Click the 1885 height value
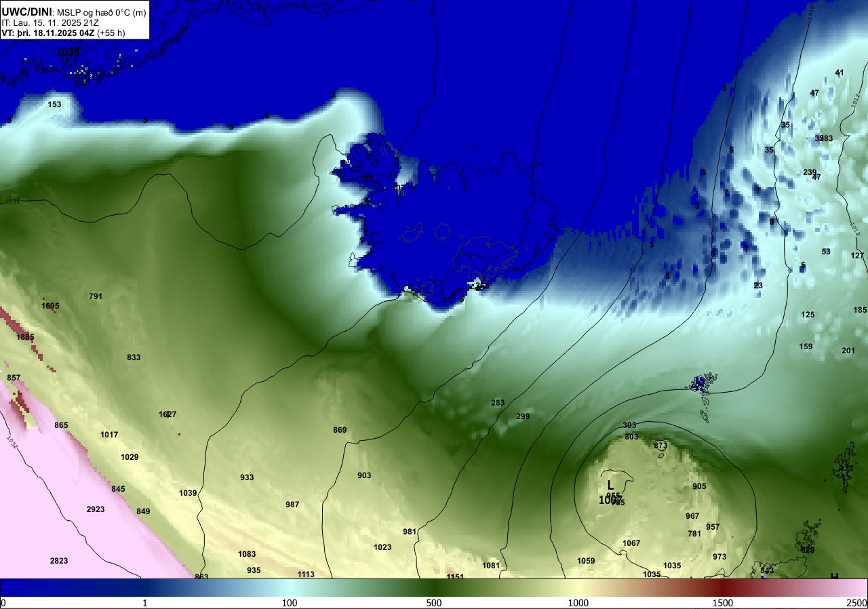Viewport: 868px width, 609px height. pyautogui.click(x=25, y=337)
